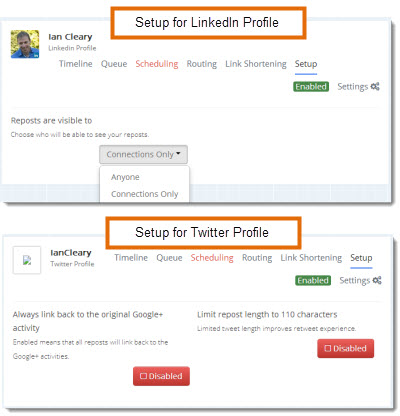Toggle the green Enabled badge for Twitter
The width and height of the screenshot is (400, 416).
(313, 280)
